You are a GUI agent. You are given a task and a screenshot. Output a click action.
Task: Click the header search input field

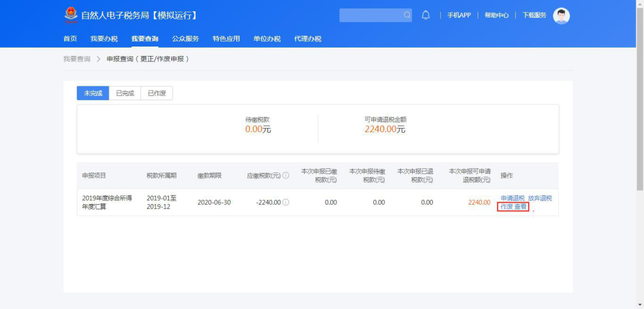[x=371, y=15]
